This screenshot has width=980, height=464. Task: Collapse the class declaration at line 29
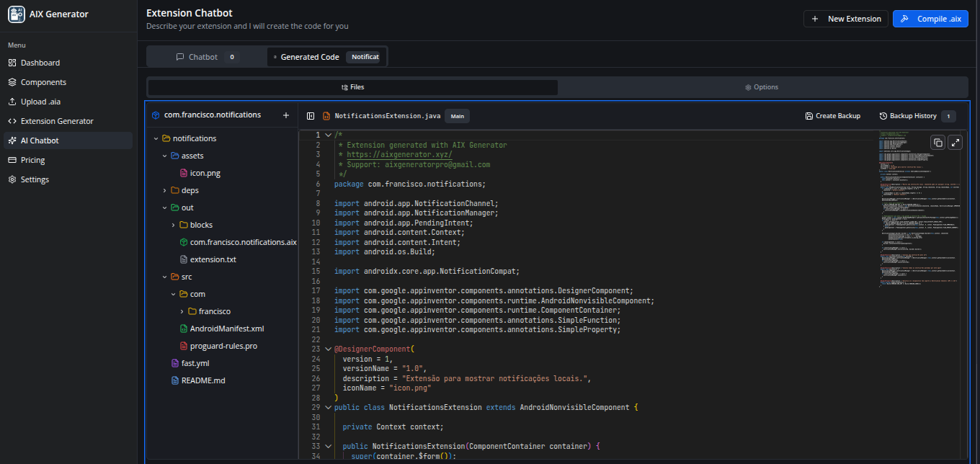(329, 408)
